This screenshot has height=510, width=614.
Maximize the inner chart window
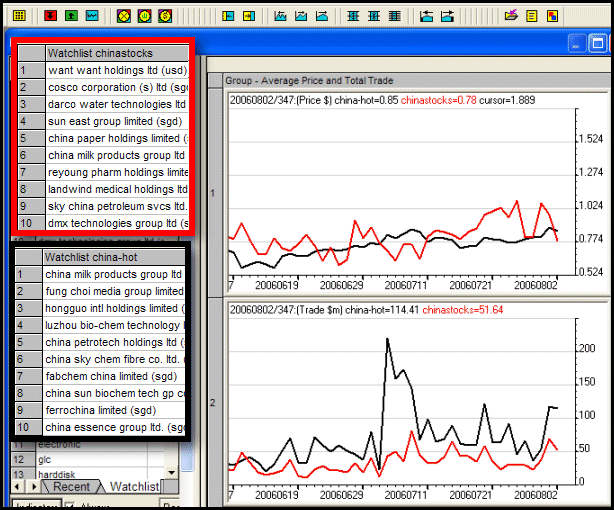(598, 43)
